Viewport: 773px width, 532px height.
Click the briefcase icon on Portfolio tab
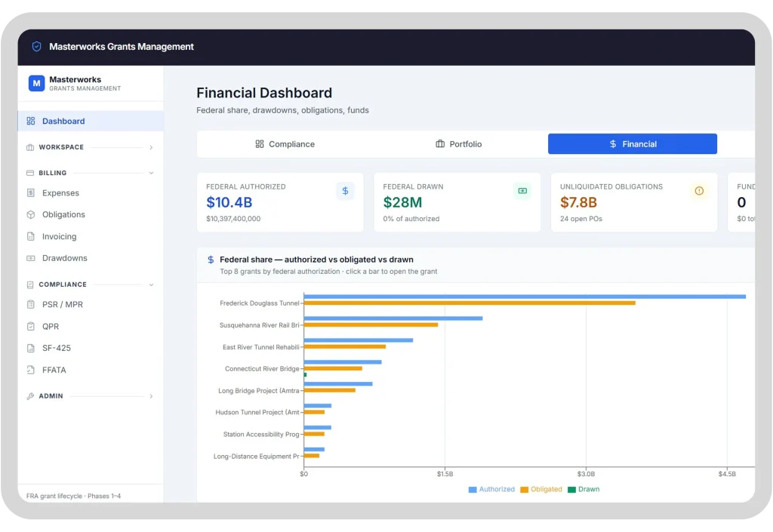tap(440, 144)
